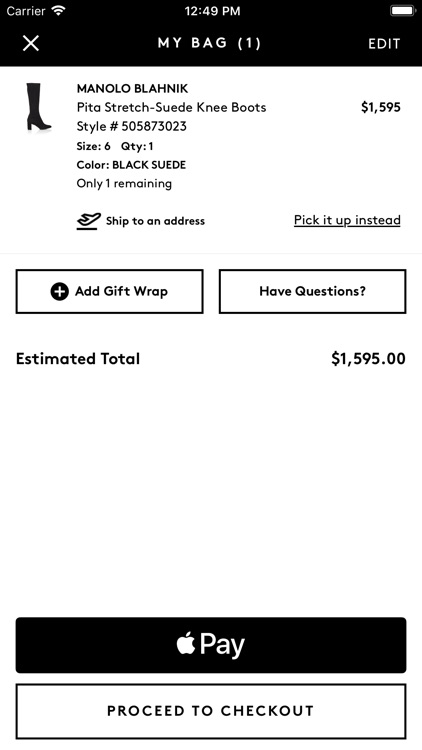422x750 pixels.
Task: Tap the Wi-Fi status icon
Action: 59,11
